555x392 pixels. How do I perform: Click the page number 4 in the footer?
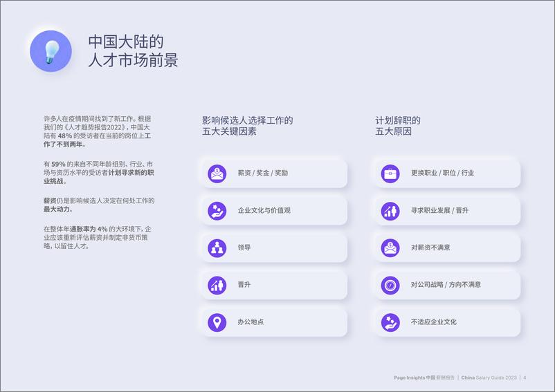click(x=525, y=378)
